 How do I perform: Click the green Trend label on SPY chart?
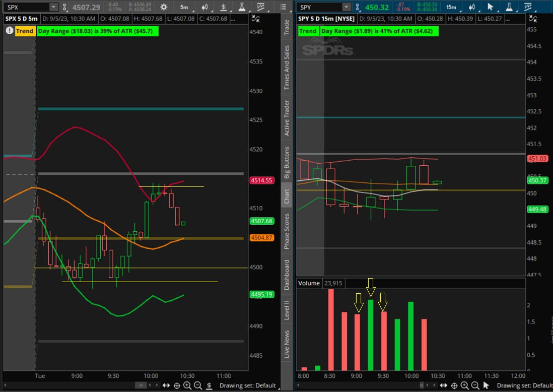tap(308, 31)
